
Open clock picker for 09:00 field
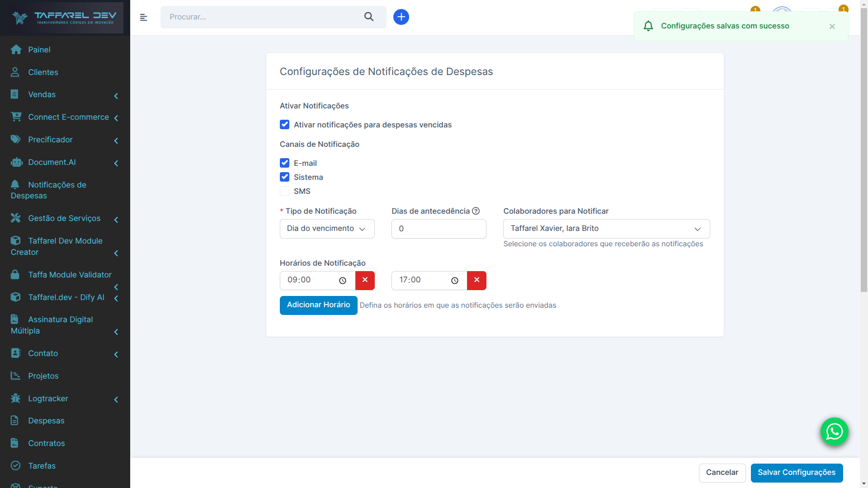click(343, 281)
